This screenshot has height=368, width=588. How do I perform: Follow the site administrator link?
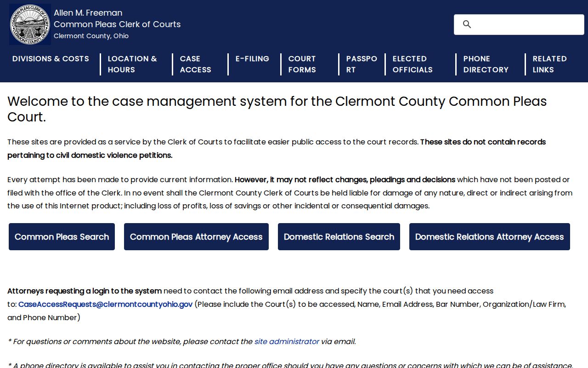(x=287, y=341)
